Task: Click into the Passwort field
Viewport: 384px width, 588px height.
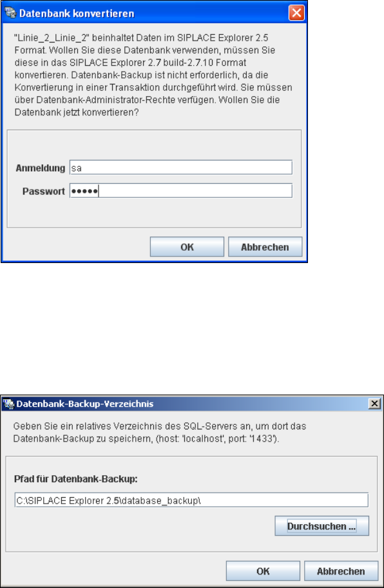Action: pyautogui.click(x=181, y=191)
